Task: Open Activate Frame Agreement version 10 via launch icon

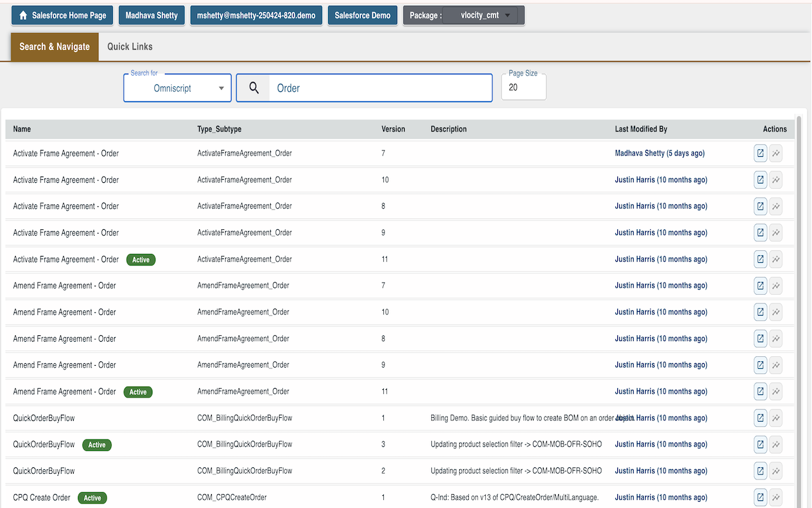Action: coord(760,180)
